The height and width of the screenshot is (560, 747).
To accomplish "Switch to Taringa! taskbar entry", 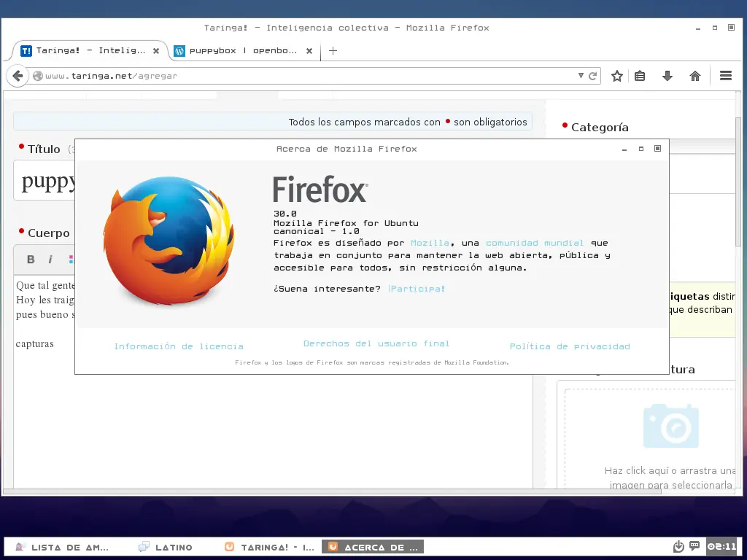I will coord(270,547).
